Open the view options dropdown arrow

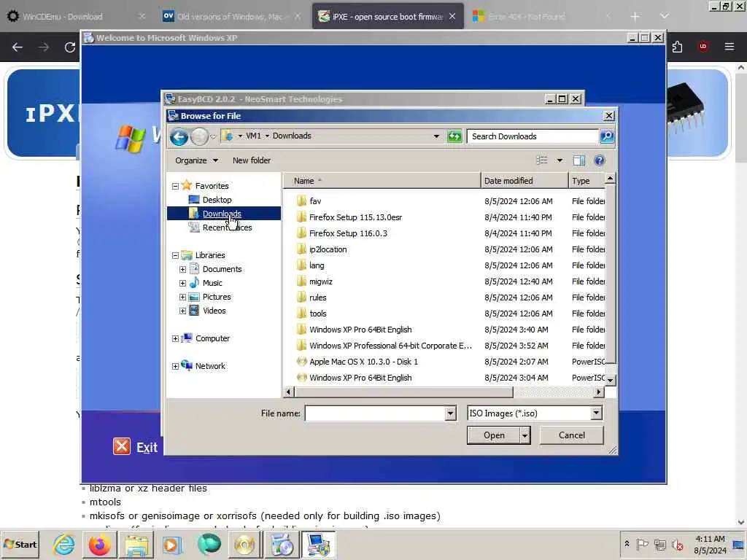point(560,160)
